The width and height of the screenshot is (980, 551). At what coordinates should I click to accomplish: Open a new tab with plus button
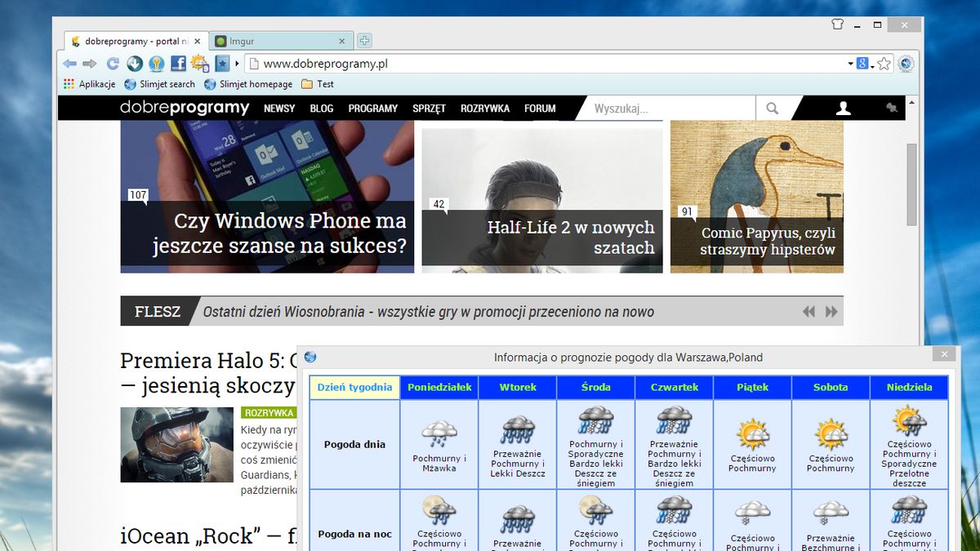point(365,40)
